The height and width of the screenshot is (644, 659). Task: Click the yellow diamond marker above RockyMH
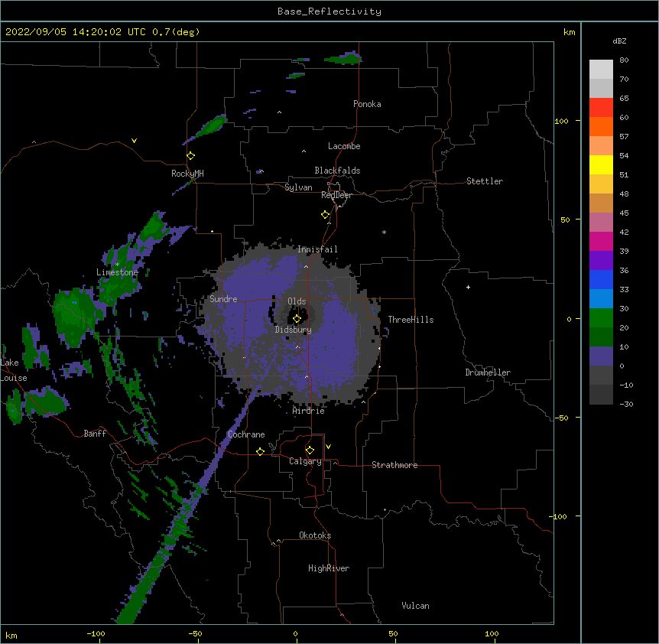pos(191,156)
